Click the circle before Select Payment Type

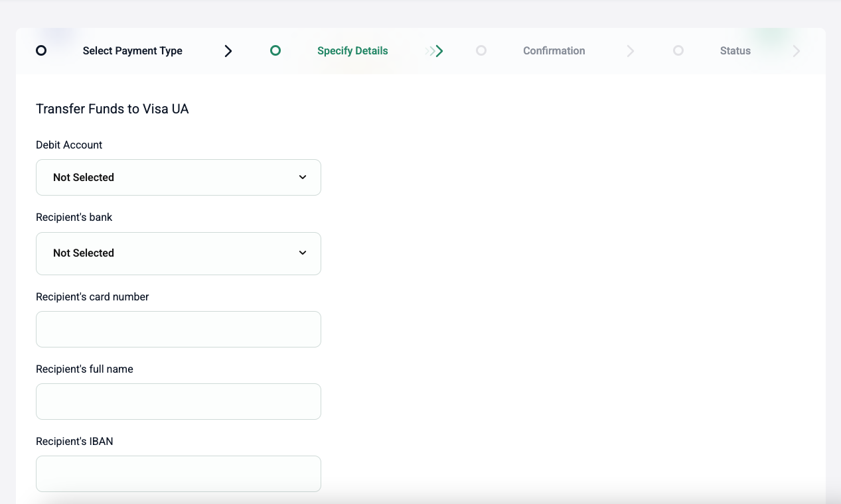coord(41,50)
